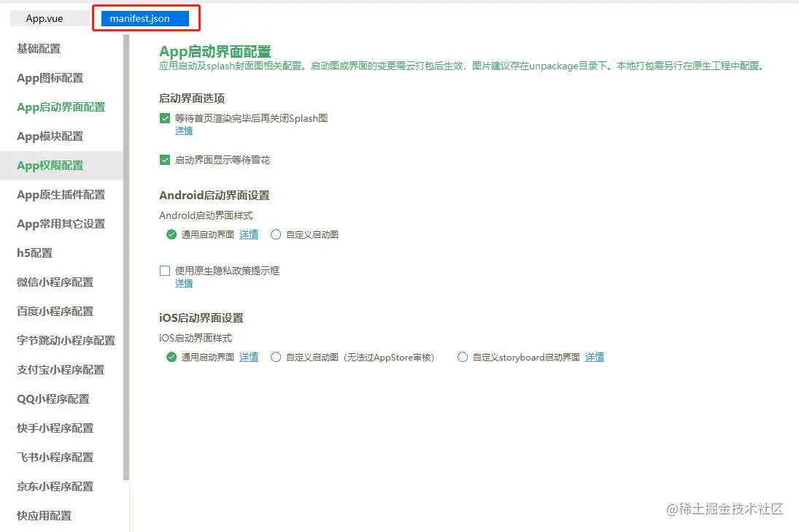Viewport: 799px width, 532px height.
Task: Select Android 自定义启动图 radio option
Action: (x=277, y=234)
